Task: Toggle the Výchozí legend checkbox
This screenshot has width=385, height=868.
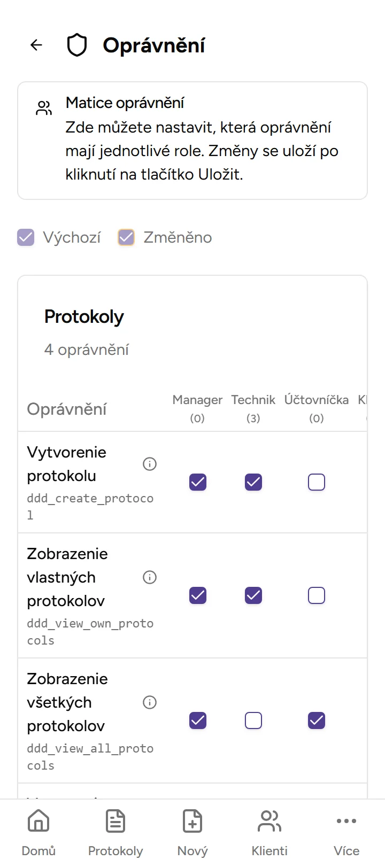Action: tap(26, 237)
